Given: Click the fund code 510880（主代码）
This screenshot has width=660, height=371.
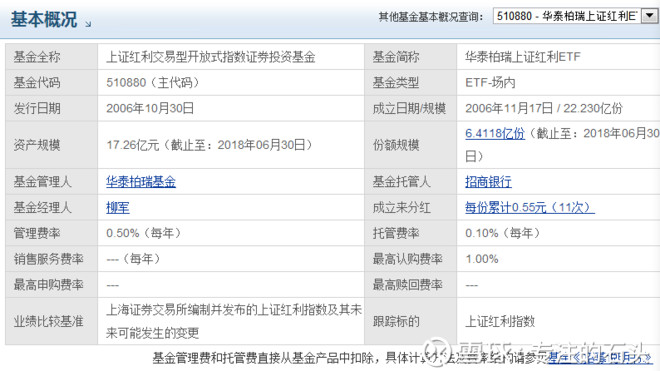Looking at the screenshot, I should [x=153, y=83].
